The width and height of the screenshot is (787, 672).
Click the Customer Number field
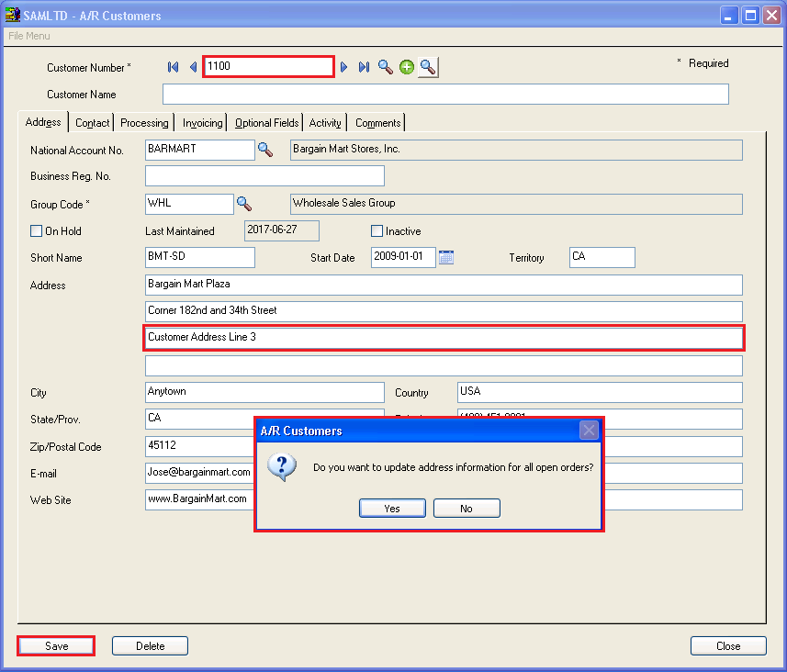point(268,66)
